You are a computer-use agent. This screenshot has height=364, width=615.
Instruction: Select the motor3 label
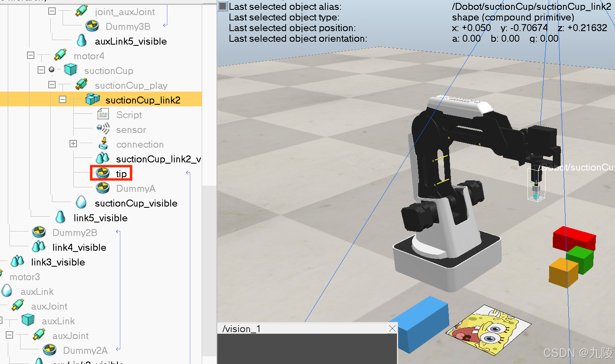pos(25,277)
